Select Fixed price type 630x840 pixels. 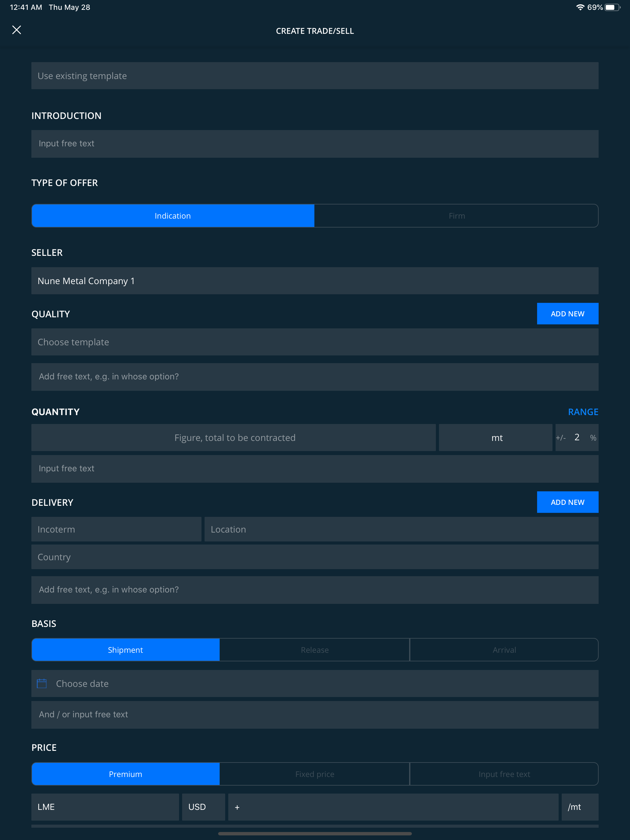pos(315,774)
